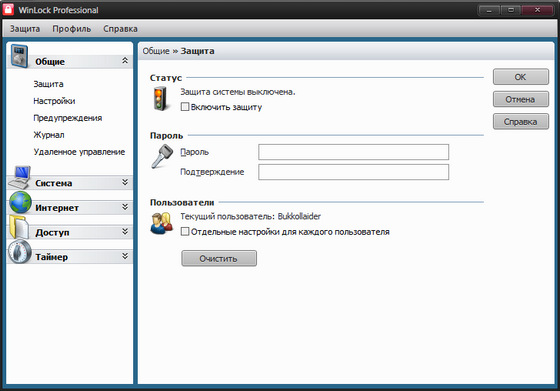
Task: Expand the Система section chevron
Action: pos(125,182)
